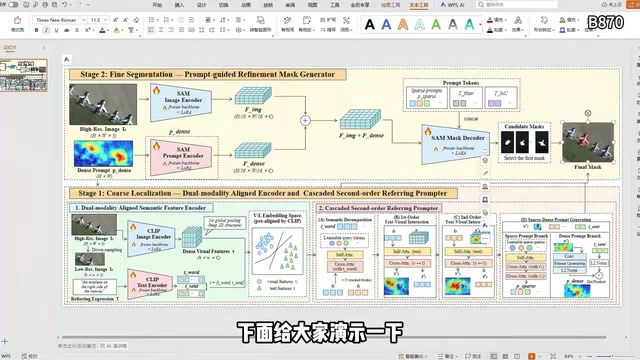640x360 pixels.
Task: Select slide 1 thumbnail in panel
Action: (x=24, y=75)
